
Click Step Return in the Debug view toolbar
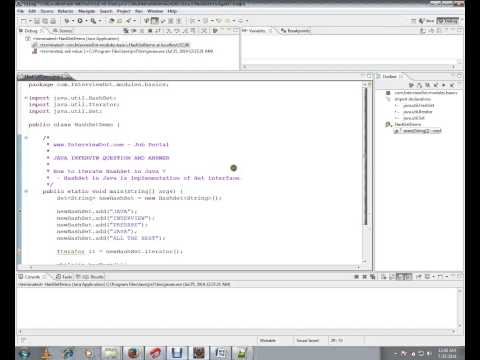tap(185, 31)
